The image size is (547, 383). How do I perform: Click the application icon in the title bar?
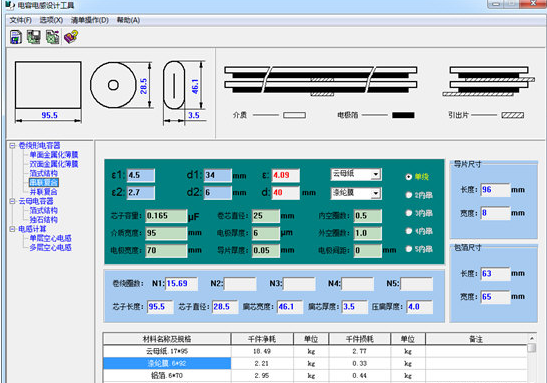(10, 5)
